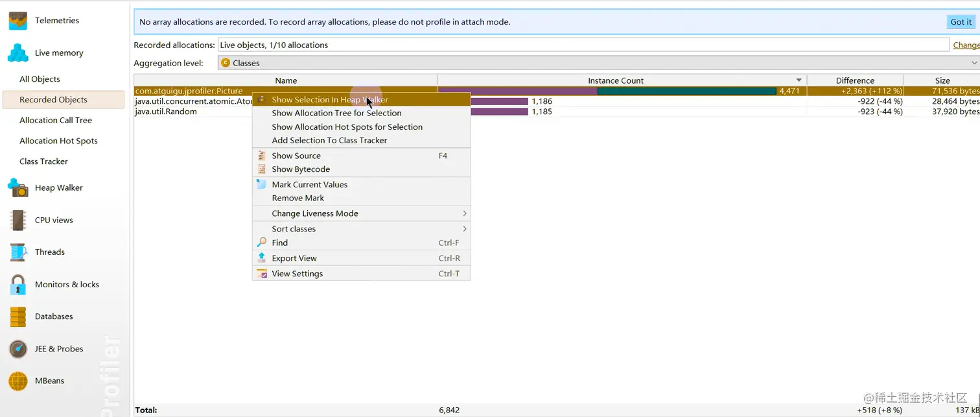Click the Export View arrow icon
Viewport: 980px width, 417px height.
262,258
